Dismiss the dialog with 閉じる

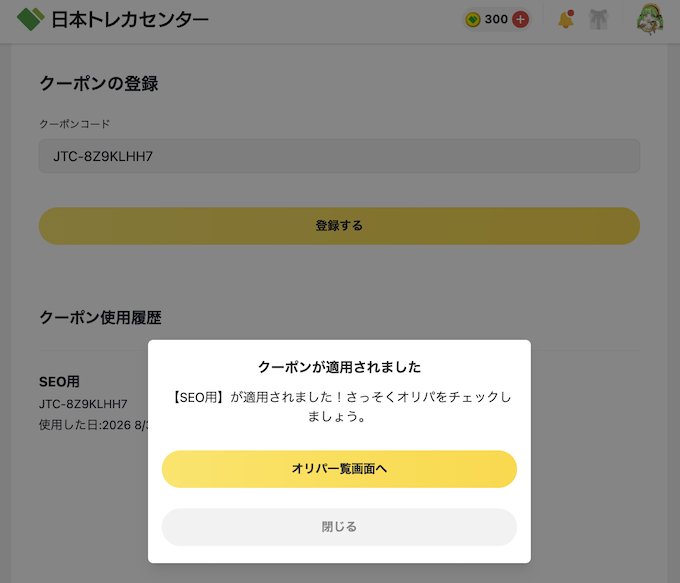pos(339,527)
